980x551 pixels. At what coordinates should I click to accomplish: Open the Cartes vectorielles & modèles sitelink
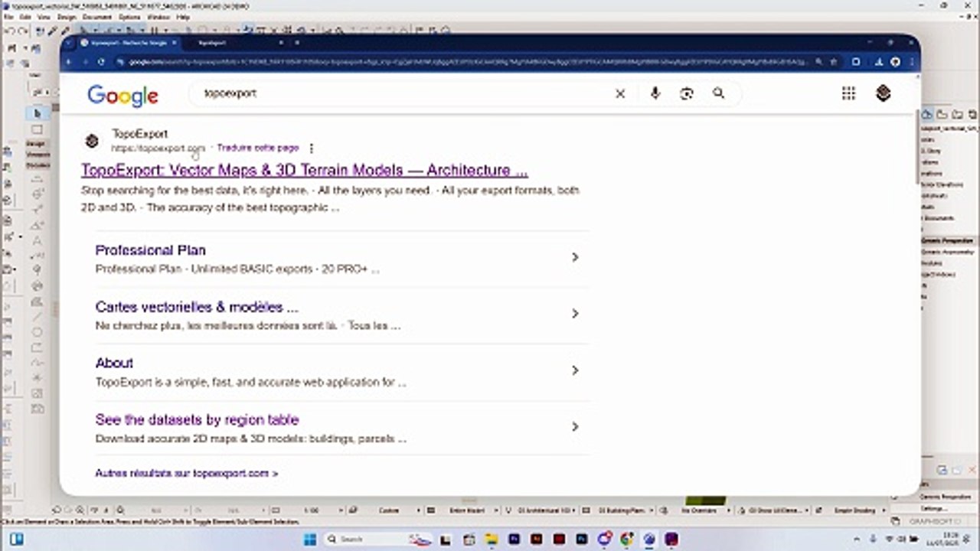tap(197, 307)
